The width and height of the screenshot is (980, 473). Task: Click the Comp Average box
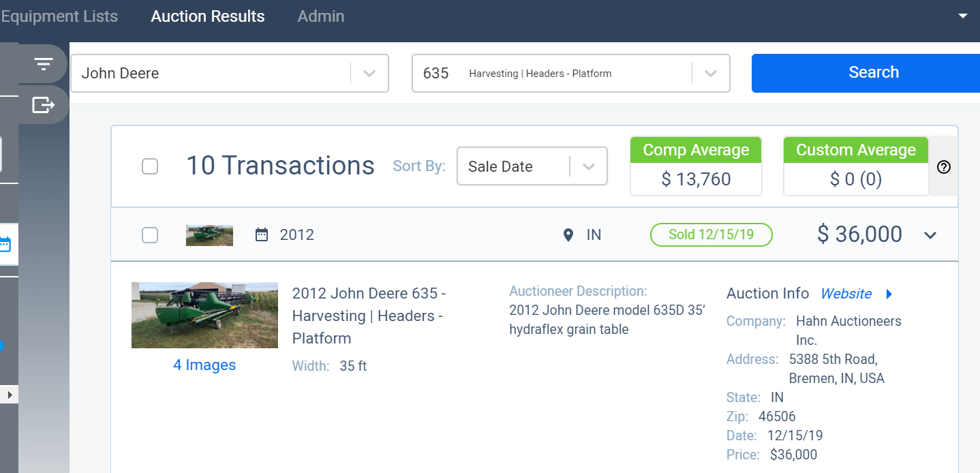tap(696, 166)
